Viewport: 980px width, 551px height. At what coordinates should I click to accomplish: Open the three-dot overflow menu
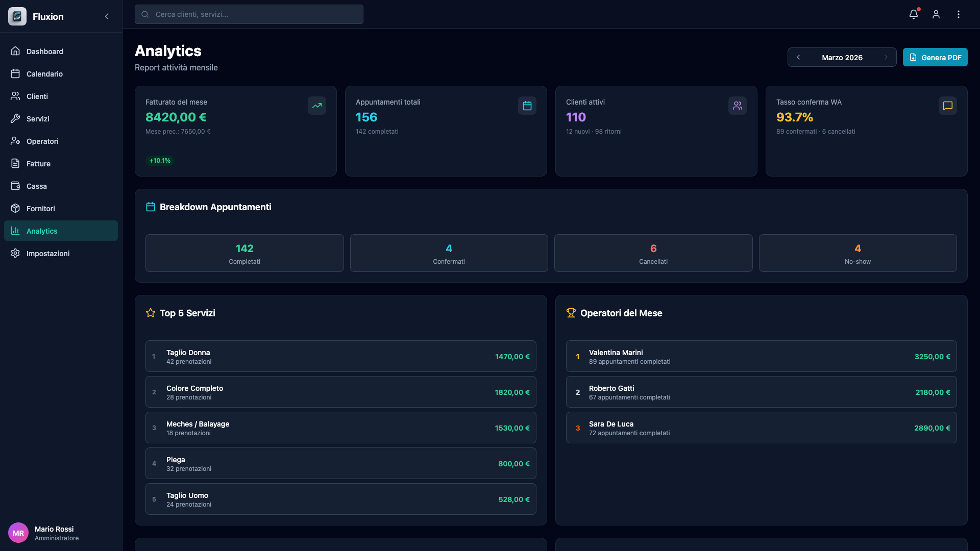959,14
